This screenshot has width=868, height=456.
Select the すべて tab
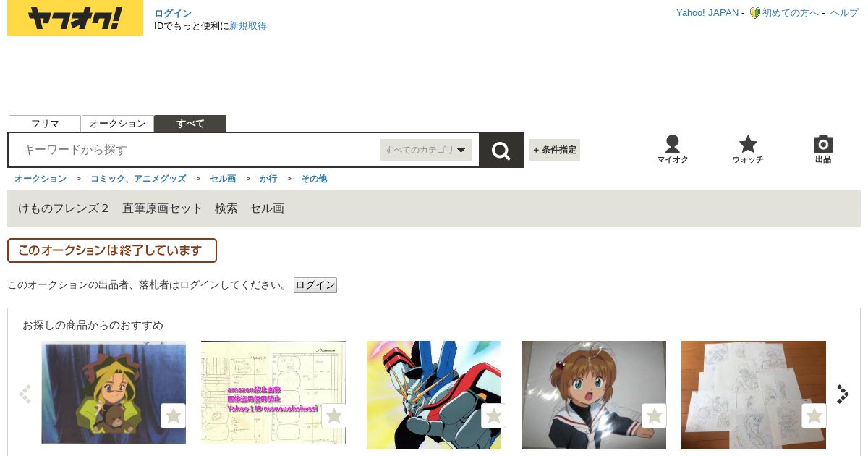coord(190,124)
